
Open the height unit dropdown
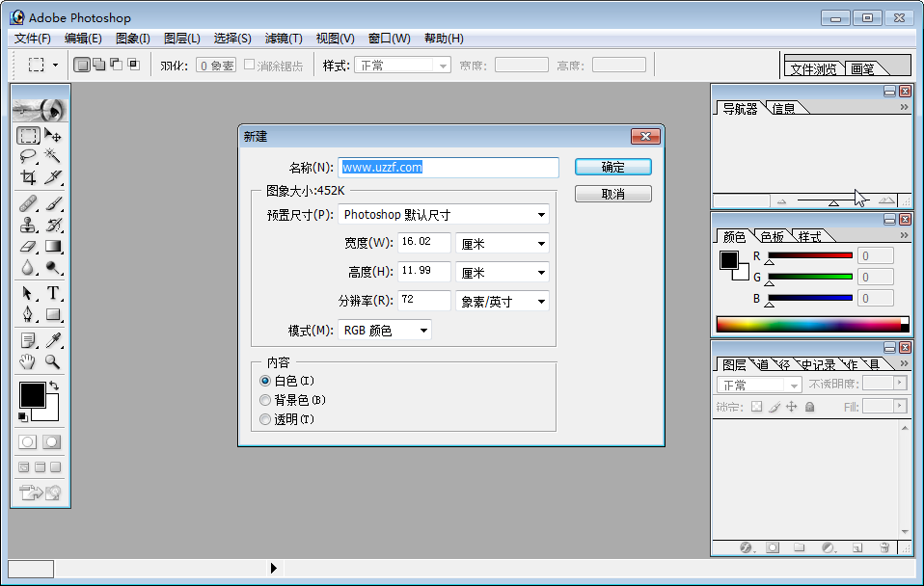503,272
